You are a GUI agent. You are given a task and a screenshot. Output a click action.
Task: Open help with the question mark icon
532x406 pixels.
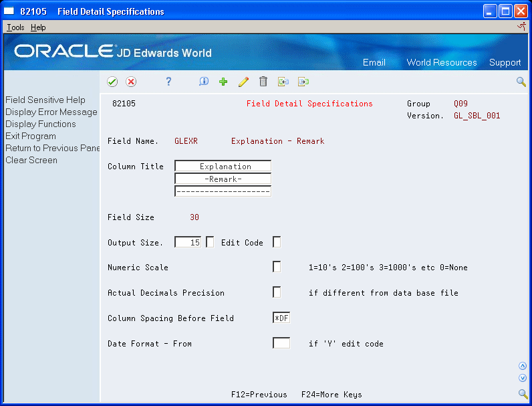click(168, 82)
